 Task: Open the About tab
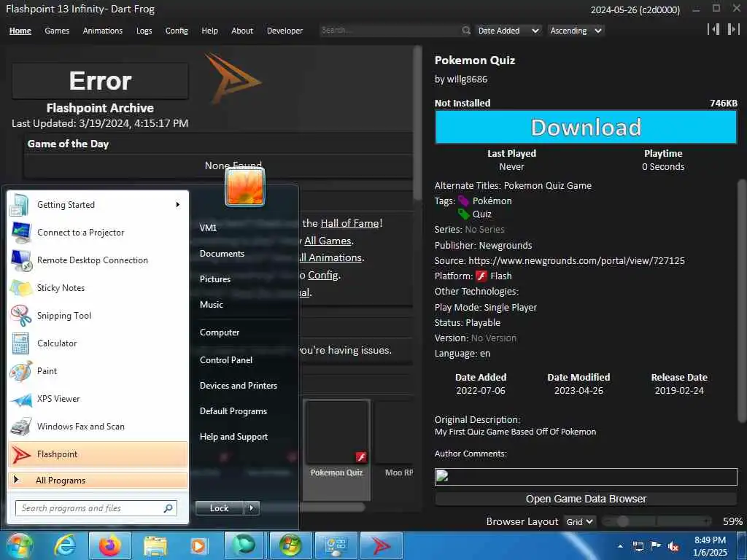[x=242, y=31]
